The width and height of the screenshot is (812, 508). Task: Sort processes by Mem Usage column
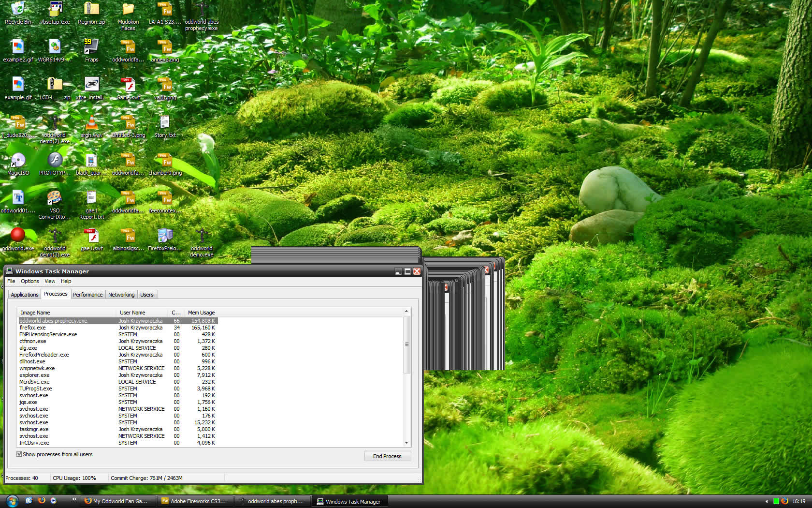pos(201,313)
